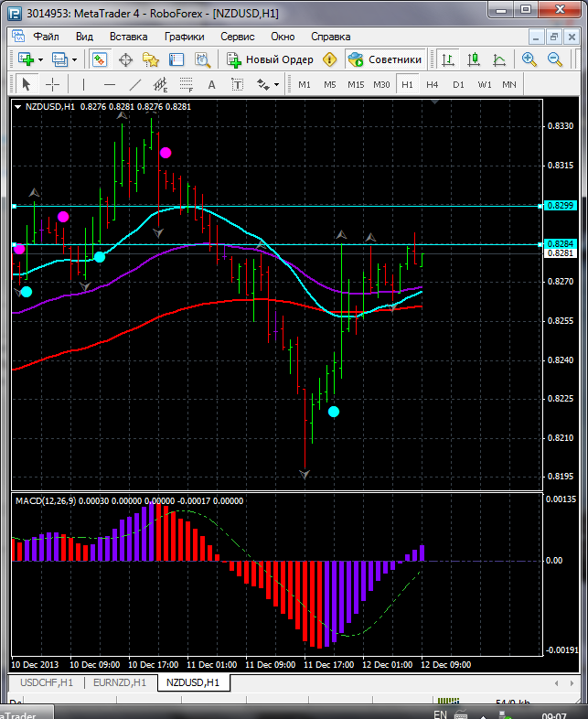
Task: Click the MetaTrader chart icon in menu bar
Action: point(18,37)
